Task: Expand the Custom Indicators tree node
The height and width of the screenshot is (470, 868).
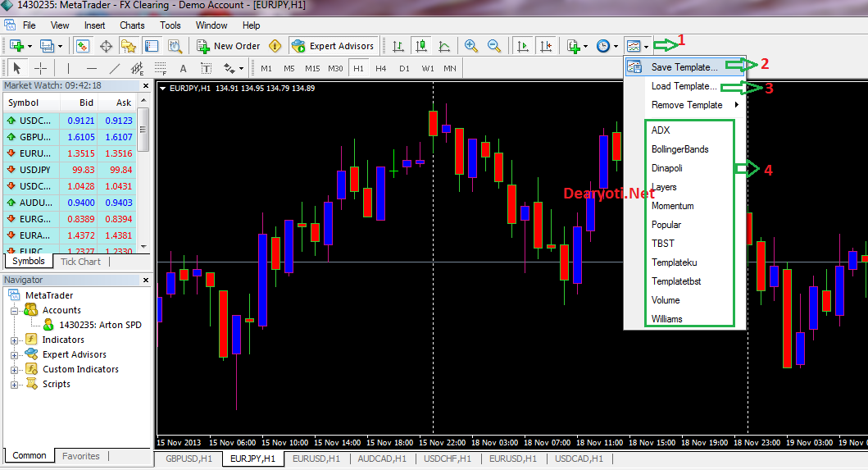Action: click(15, 370)
